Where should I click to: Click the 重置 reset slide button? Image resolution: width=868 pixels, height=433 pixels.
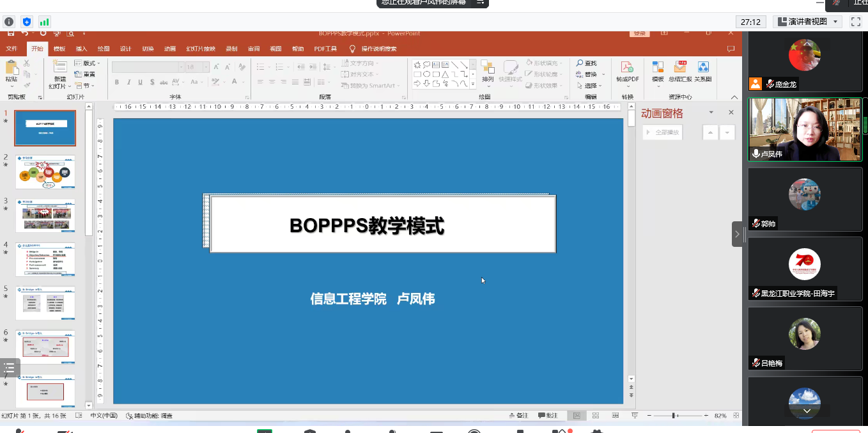(x=85, y=74)
